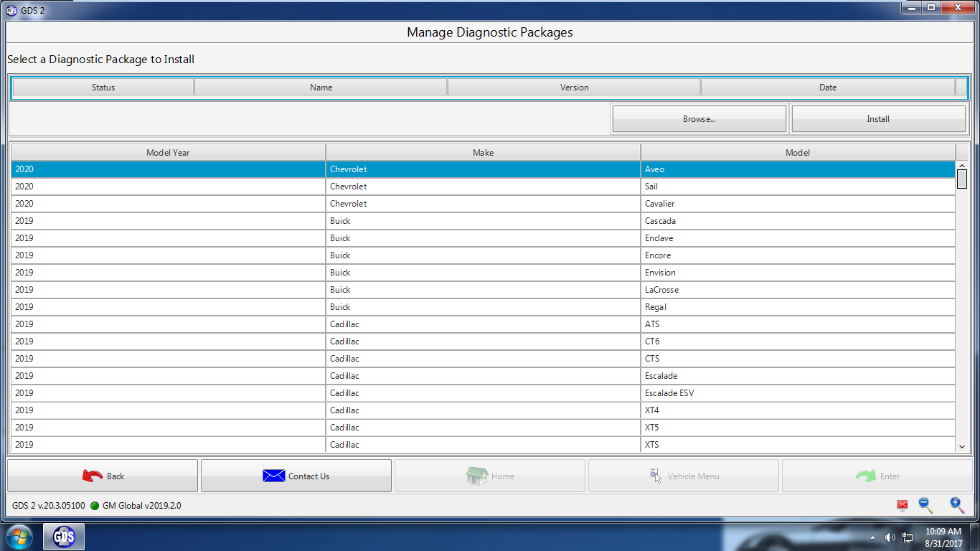Sort list by Make header
Viewport: 980px width, 551px height.
[x=483, y=152]
